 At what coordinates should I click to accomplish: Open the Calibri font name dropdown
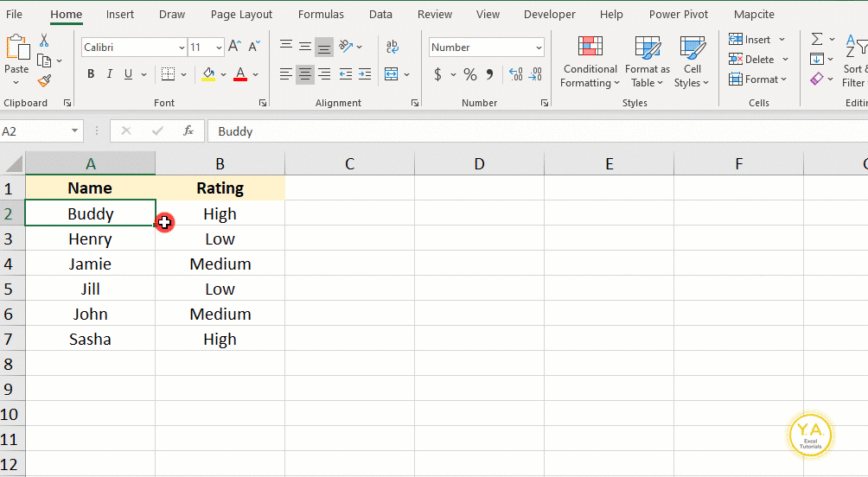(x=182, y=48)
